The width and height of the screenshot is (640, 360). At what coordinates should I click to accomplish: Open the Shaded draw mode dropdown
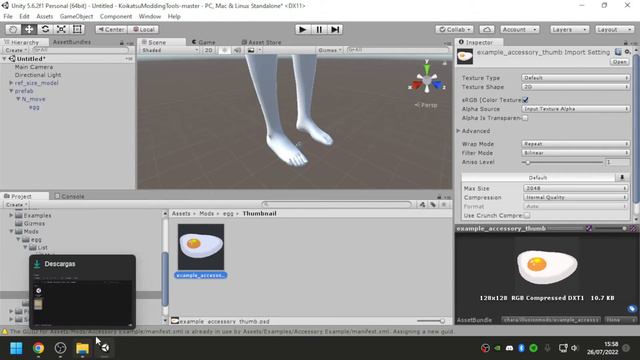pyautogui.click(x=169, y=50)
